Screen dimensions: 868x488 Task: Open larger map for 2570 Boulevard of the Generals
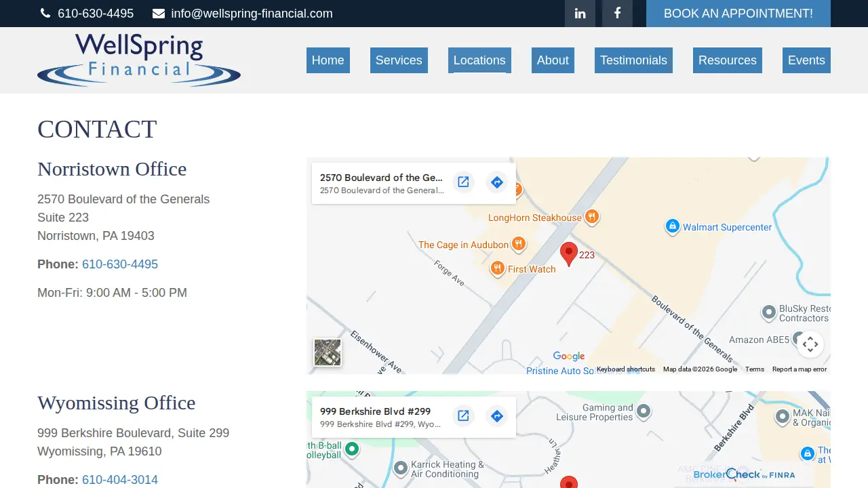pos(463,182)
